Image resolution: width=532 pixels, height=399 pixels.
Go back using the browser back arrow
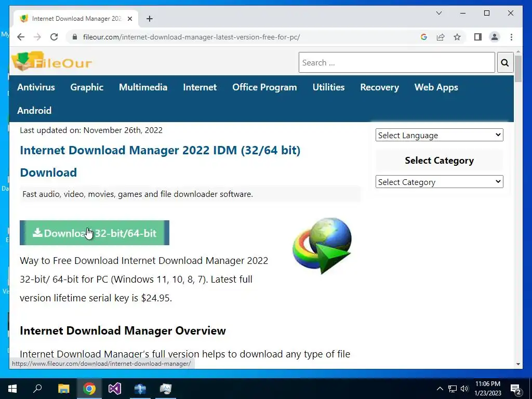[21, 37]
